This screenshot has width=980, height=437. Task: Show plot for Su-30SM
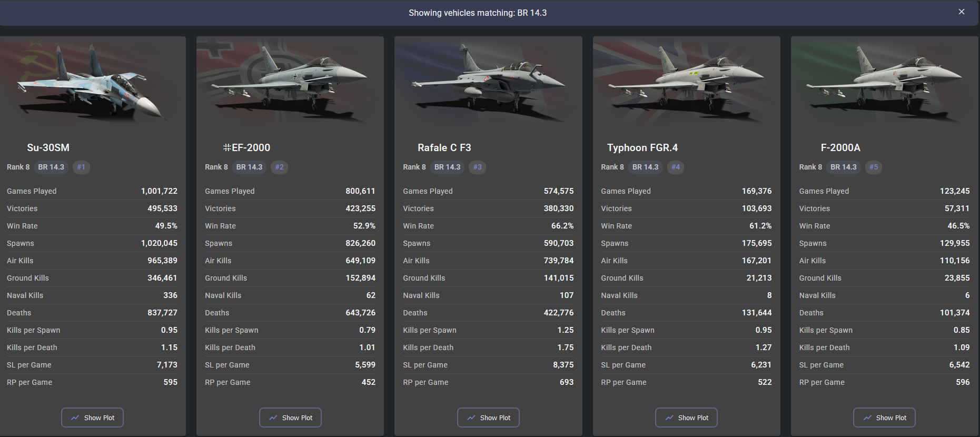point(92,418)
